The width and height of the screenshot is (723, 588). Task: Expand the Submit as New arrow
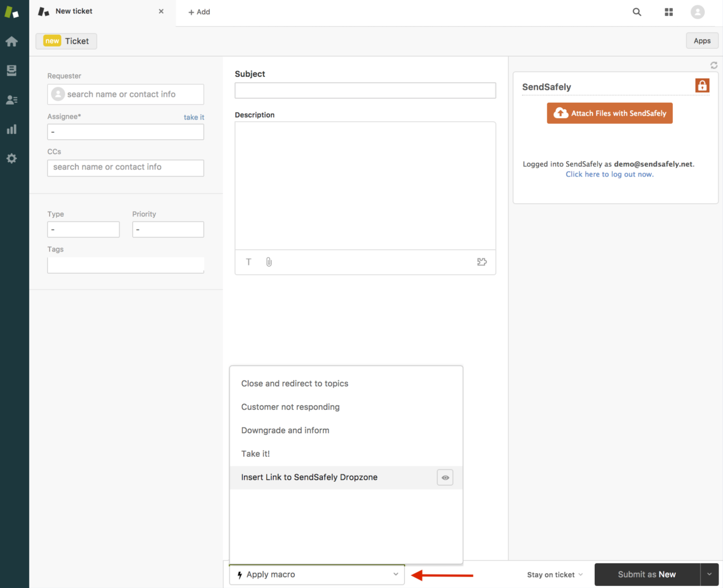click(x=709, y=574)
